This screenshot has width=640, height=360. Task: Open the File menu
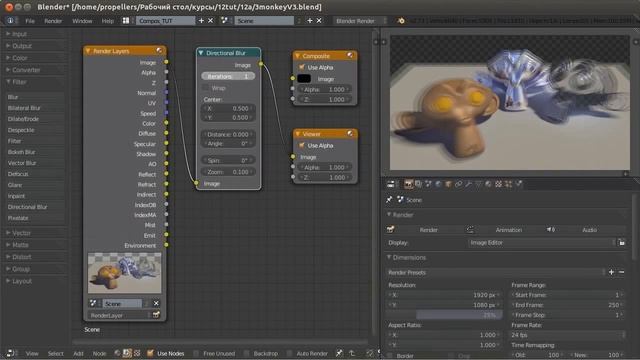pos(30,20)
